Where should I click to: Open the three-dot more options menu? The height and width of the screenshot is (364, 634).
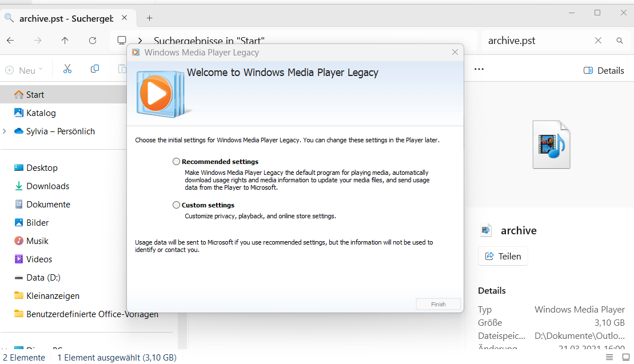tap(479, 69)
